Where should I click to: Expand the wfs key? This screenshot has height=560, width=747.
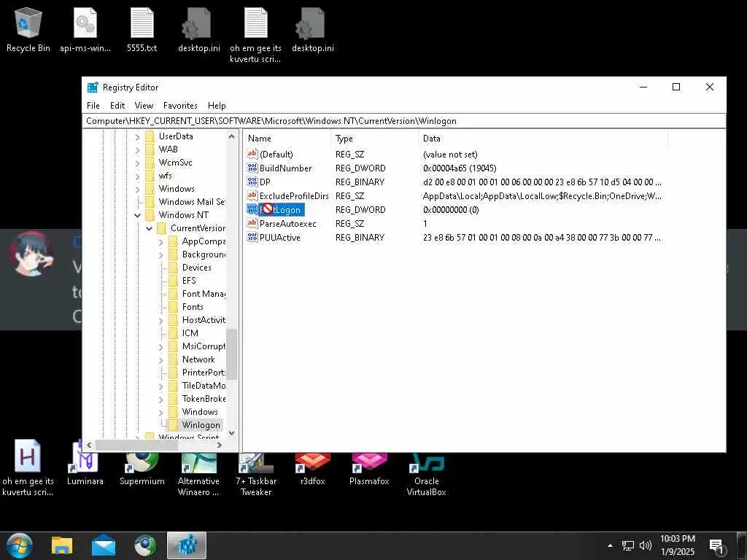pyautogui.click(x=137, y=176)
